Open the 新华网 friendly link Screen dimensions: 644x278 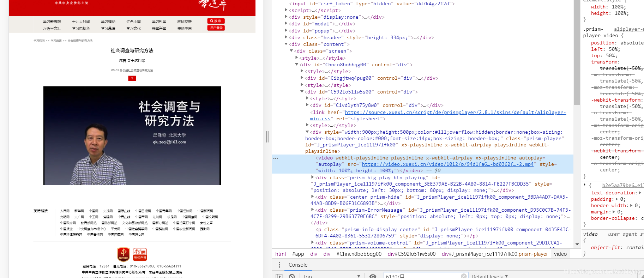(x=79, y=211)
